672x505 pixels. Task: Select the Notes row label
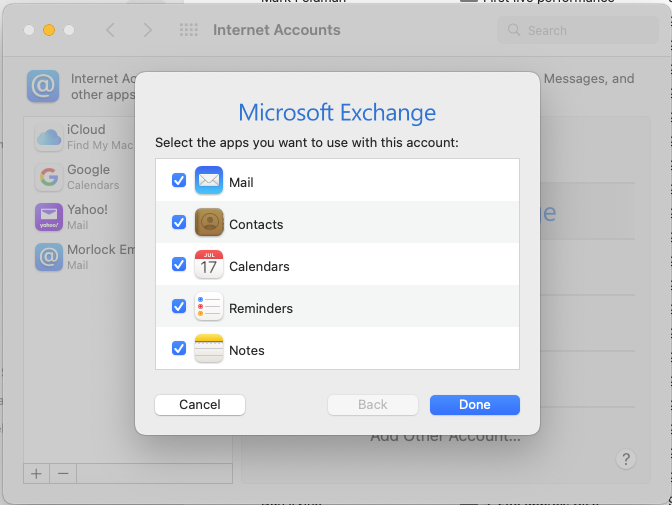[247, 351]
